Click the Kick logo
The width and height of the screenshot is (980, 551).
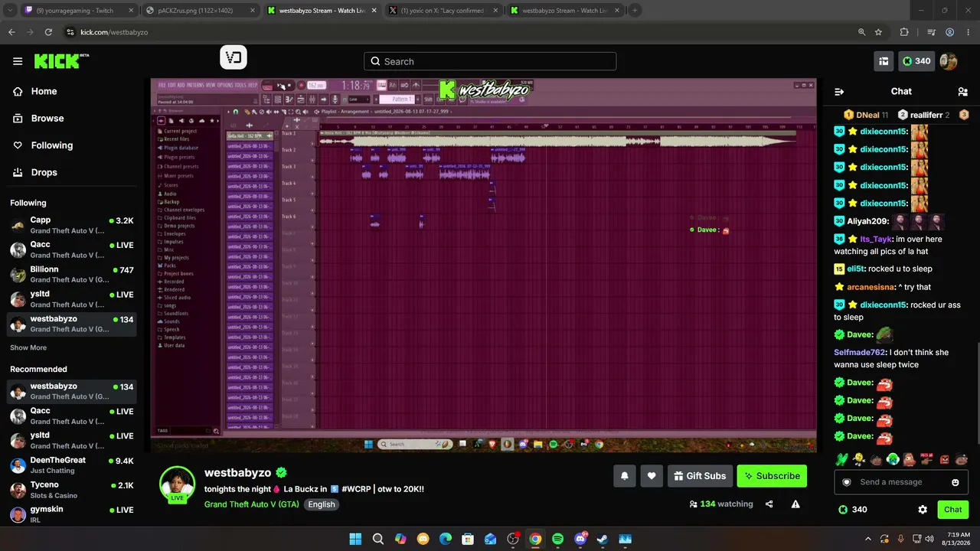[x=62, y=61]
